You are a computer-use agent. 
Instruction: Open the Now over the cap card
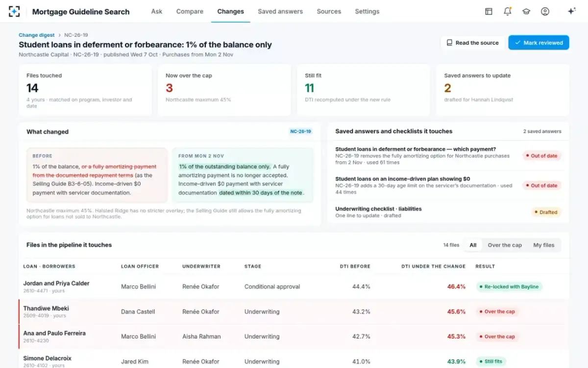(x=224, y=90)
